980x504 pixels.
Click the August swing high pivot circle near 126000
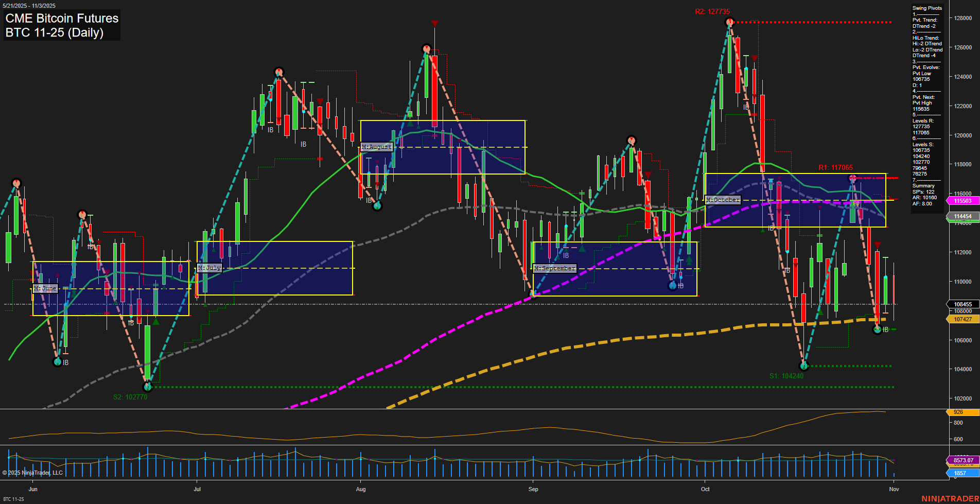click(x=426, y=49)
